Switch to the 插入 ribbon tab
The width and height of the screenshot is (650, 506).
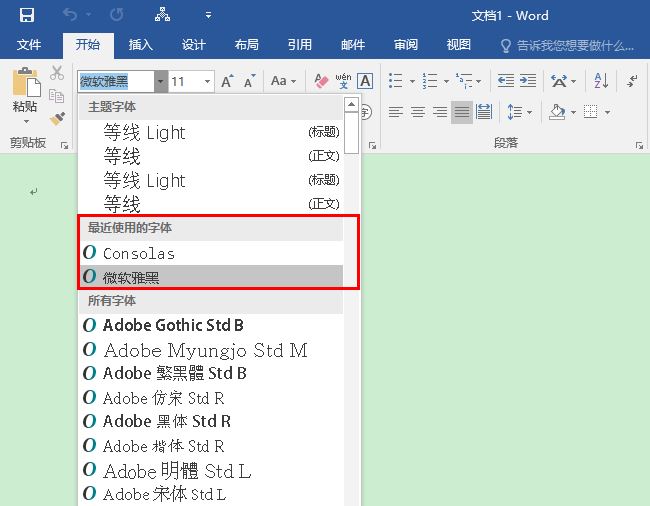[141, 45]
